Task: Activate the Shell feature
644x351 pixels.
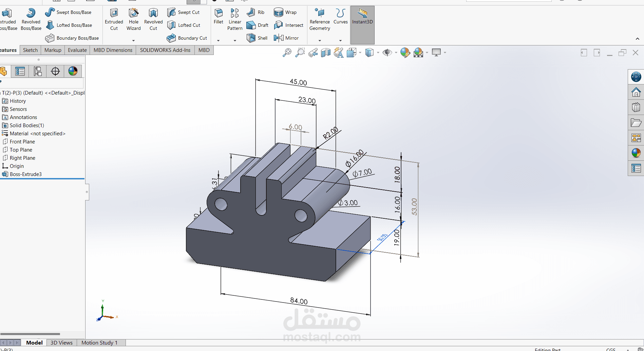Action: click(257, 38)
